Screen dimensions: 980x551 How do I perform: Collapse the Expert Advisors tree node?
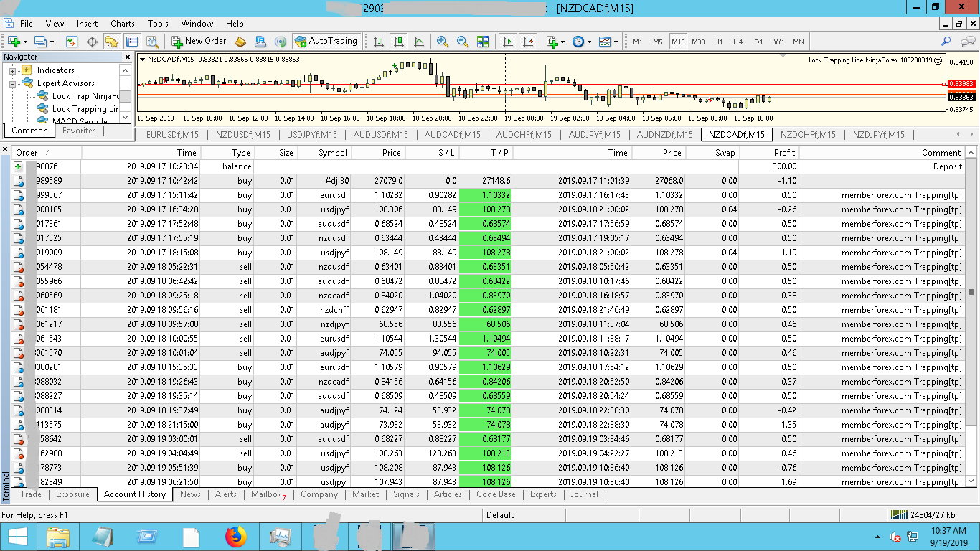[x=12, y=83]
